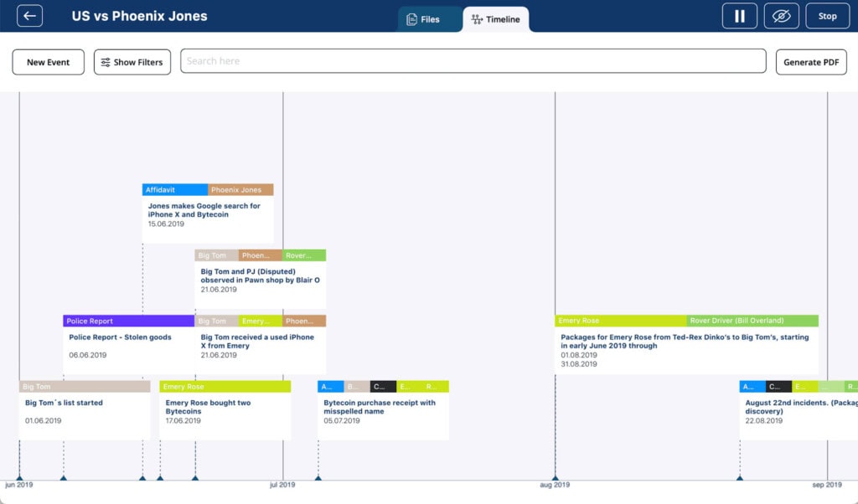
Task: Click Emery Rose tag on the Packages event
Action: click(621, 321)
